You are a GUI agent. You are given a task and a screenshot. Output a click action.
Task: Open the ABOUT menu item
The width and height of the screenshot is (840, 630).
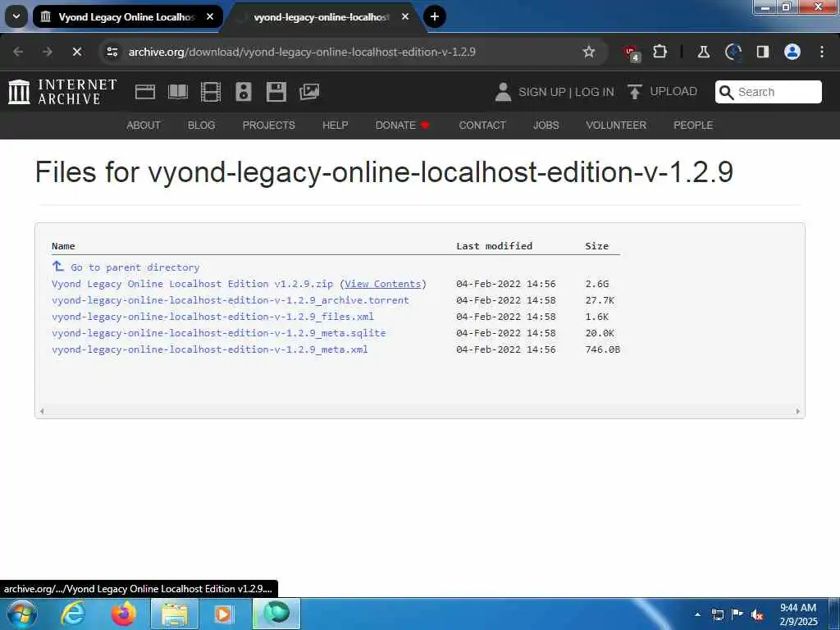click(144, 126)
